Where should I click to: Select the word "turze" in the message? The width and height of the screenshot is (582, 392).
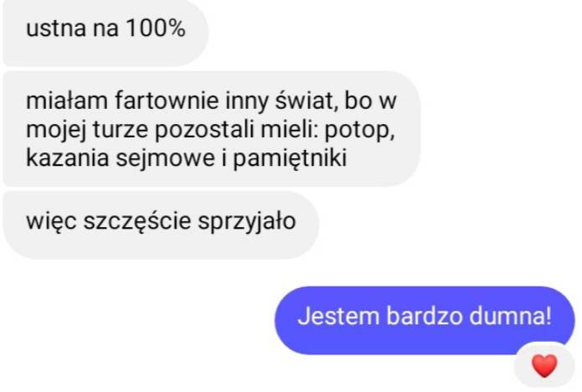point(121,130)
